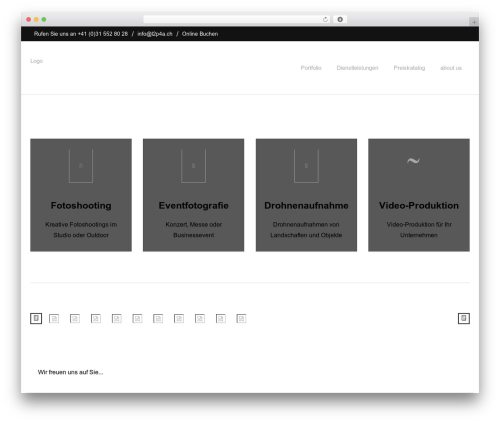Click the reload icon in address bar

point(325,19)
